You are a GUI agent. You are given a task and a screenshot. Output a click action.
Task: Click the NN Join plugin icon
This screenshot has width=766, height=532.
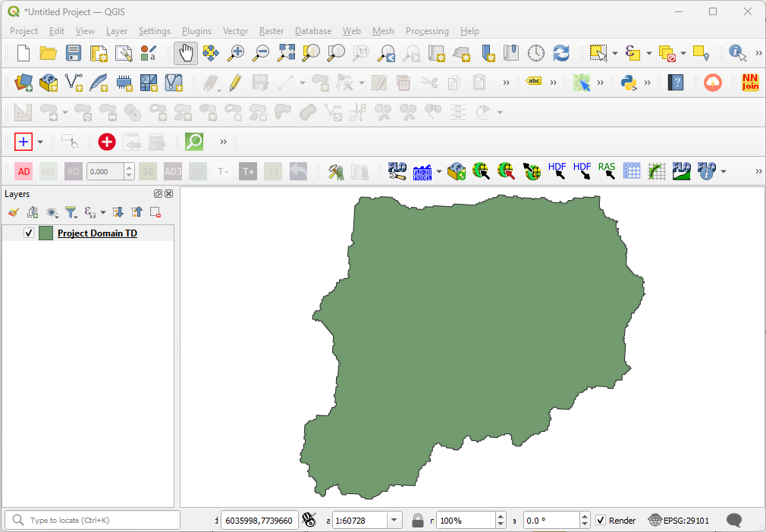tap(749, 82)
